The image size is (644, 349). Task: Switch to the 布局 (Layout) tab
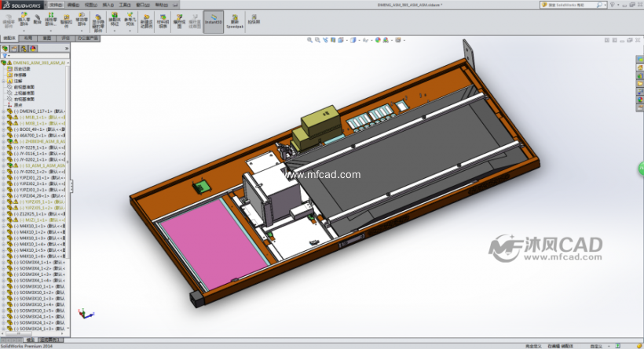(x=27, y=37)
